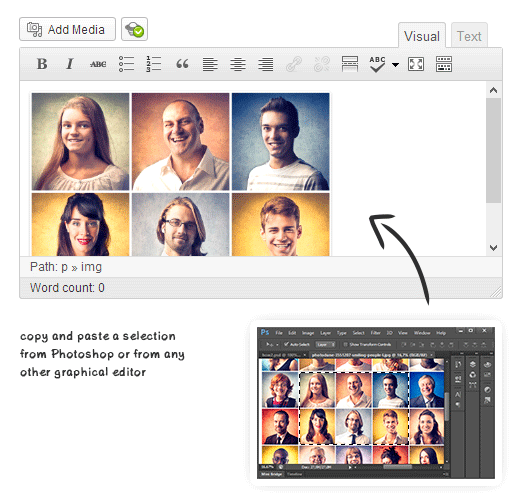
Task: Toggle bold formatting in the editor toolbar
Action: [x=42, y=64]
